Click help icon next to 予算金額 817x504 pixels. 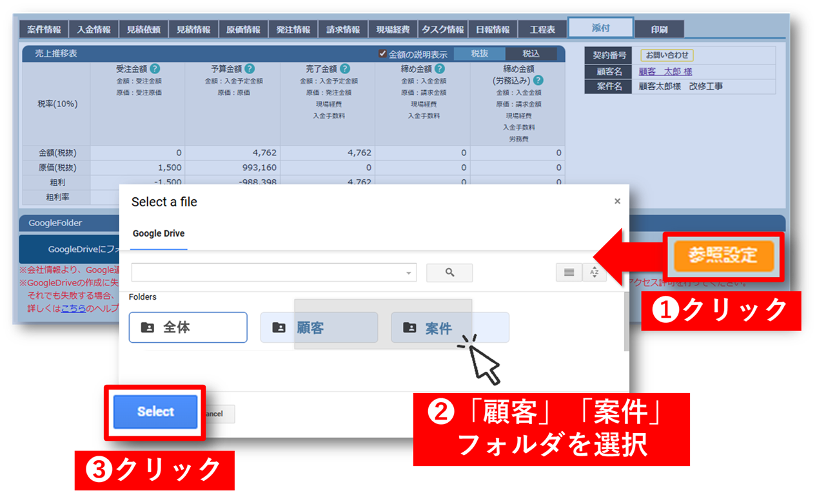(x=250, y=68)
